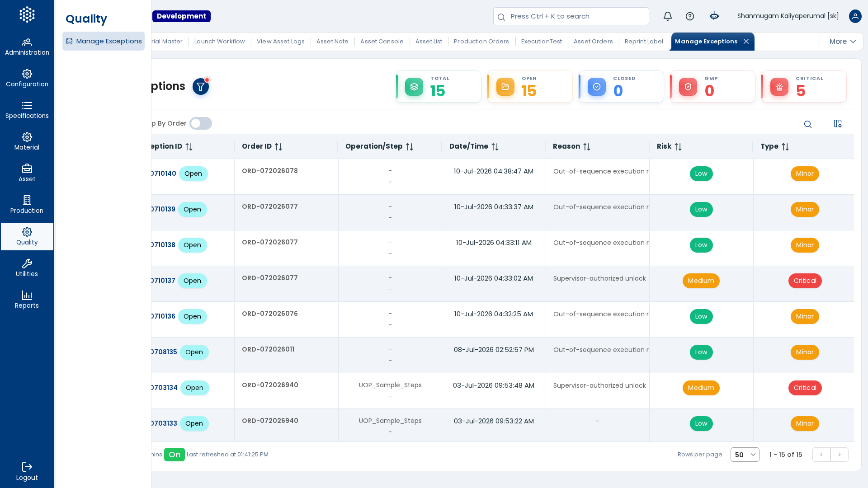Filter by the Critical summary card
The image size is (868, 488).
804,86
